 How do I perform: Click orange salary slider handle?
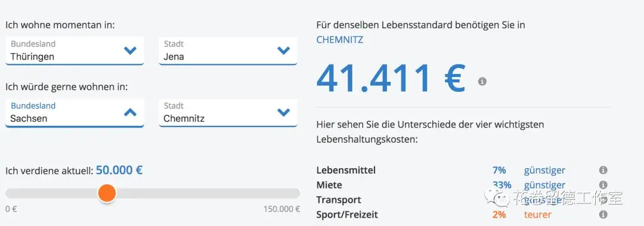[x=107, y=193]
